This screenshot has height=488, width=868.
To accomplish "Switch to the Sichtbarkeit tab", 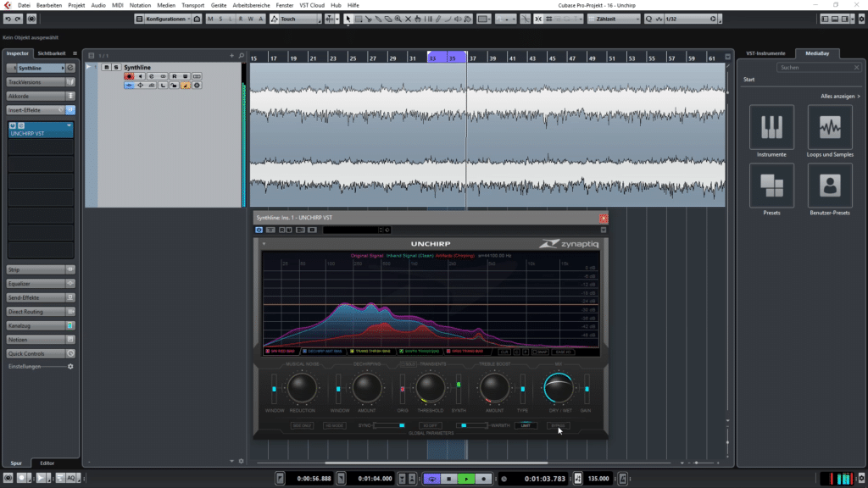I will pyautogui.click(x=52, y=53).
